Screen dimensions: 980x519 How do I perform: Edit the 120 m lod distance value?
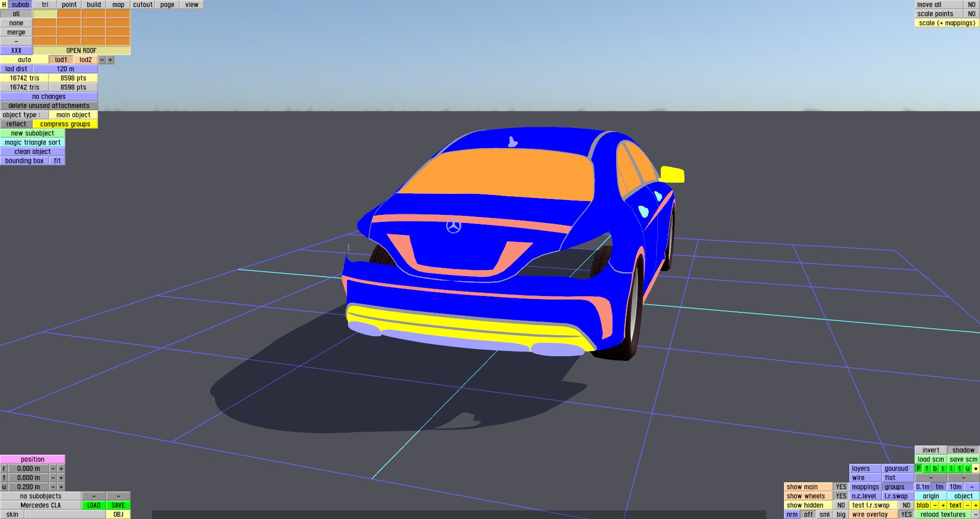65,69
